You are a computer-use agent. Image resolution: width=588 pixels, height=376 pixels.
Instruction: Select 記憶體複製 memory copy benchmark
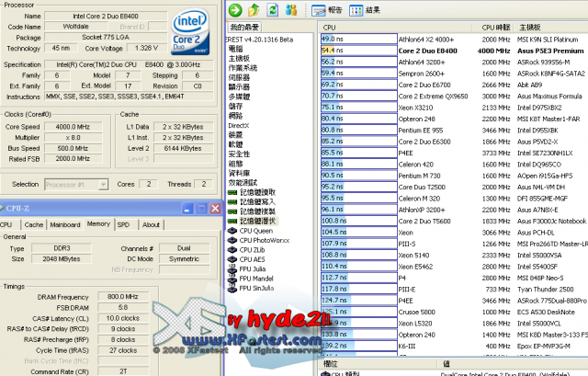tap(257, 211)
